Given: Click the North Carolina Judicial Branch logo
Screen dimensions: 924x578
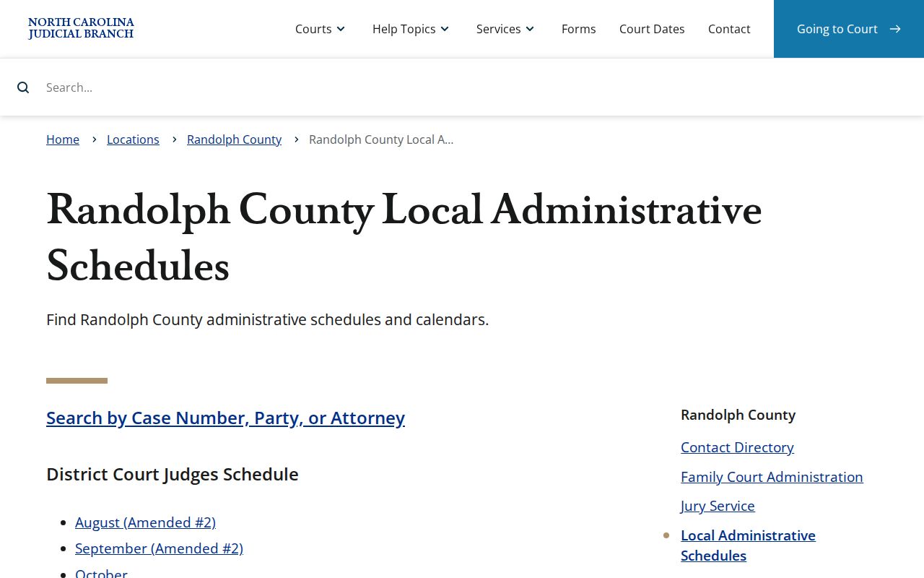Looking at the screenshot, I should 81,29.
